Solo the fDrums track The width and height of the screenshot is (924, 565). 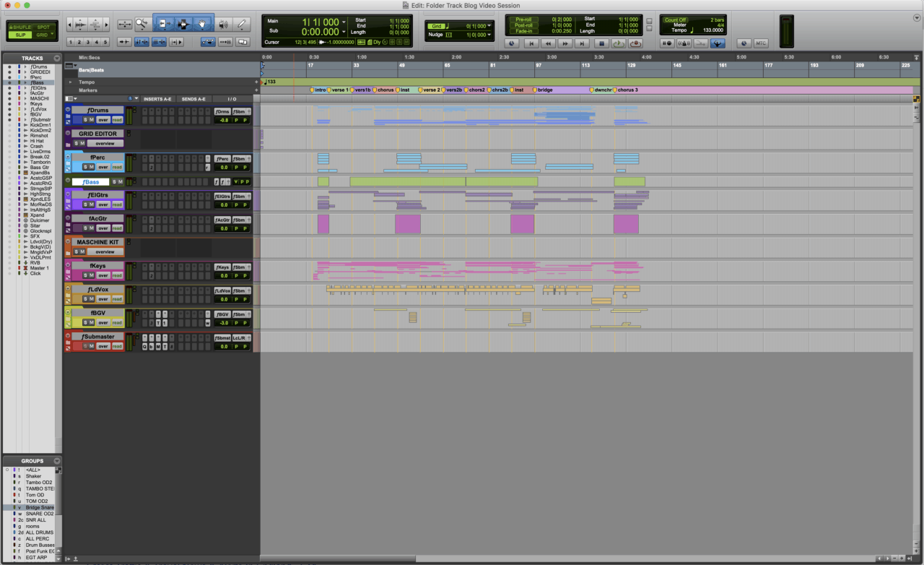pyautogui.click(x=85, y=120)
